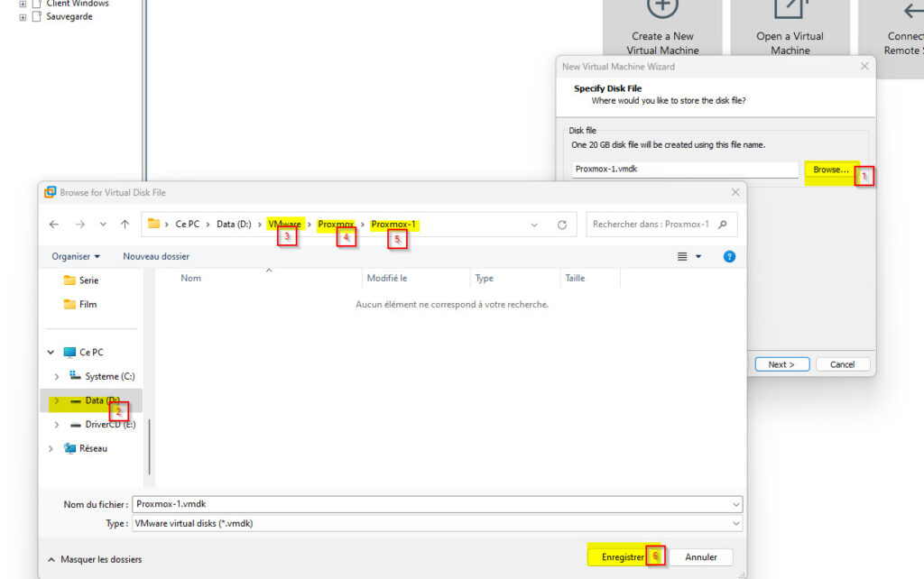Open the Serie folder in navigation pane

pyautogui.click(x=81, y=280)
